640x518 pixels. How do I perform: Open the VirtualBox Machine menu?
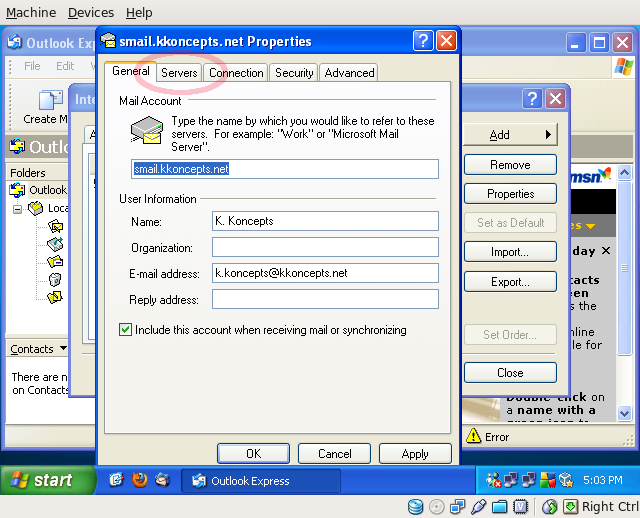point(31,13)
